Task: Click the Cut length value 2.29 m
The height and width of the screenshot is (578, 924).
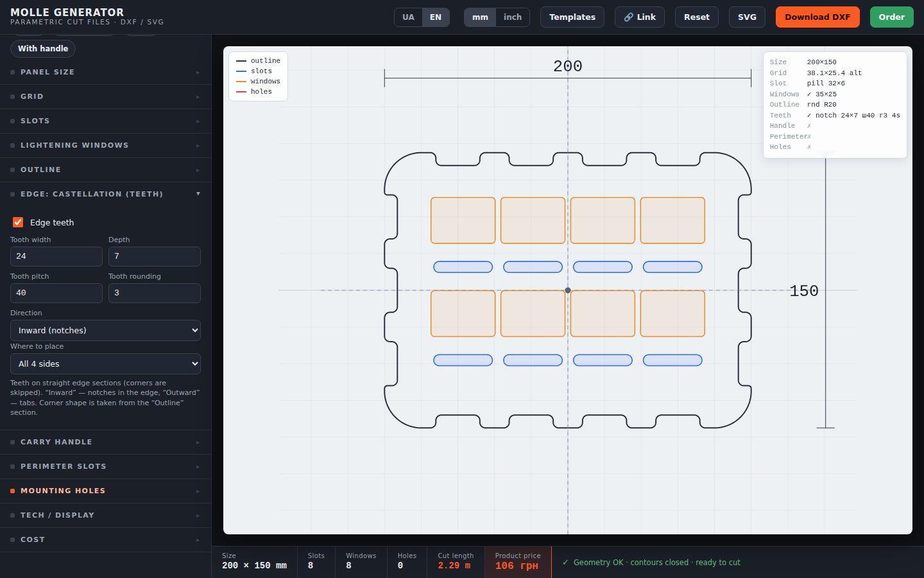Action: tap(454, 566)
